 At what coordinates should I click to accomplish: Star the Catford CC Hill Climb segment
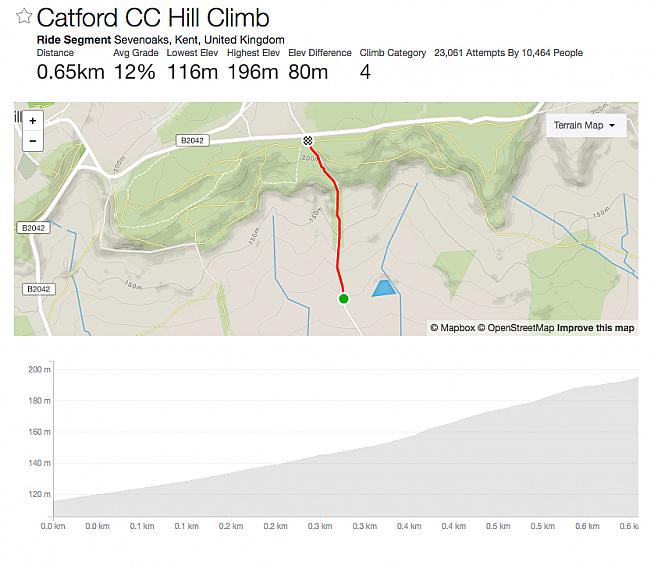pos(23,18)
